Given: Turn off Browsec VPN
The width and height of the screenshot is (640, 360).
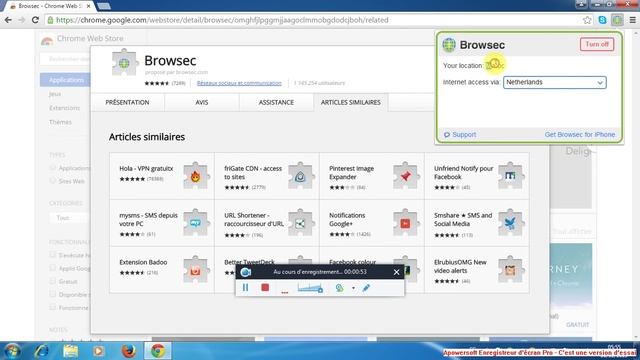Looking at the screenshot, I should [597, 44].
